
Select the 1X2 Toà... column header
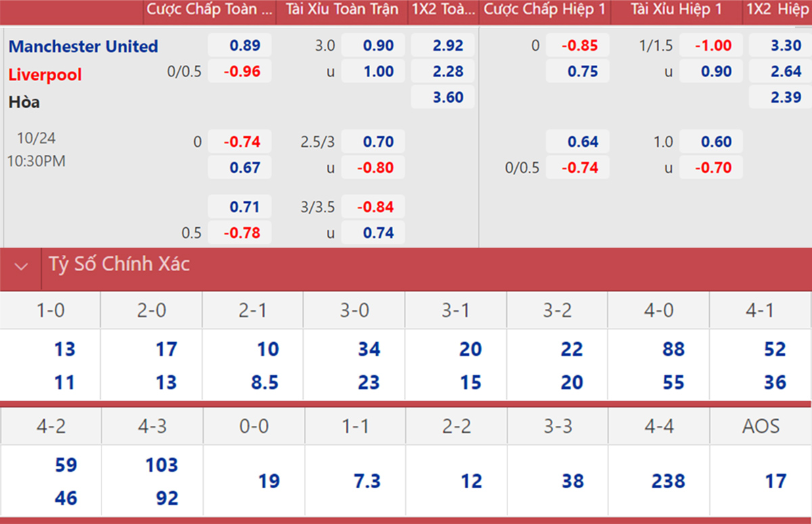(x=443, y=10)
